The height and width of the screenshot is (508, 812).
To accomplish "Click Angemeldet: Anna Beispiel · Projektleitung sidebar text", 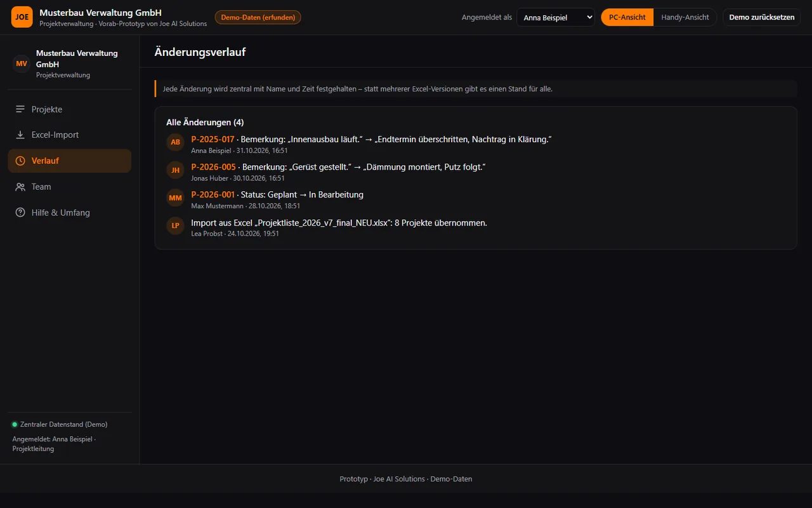I will point(54,444).
